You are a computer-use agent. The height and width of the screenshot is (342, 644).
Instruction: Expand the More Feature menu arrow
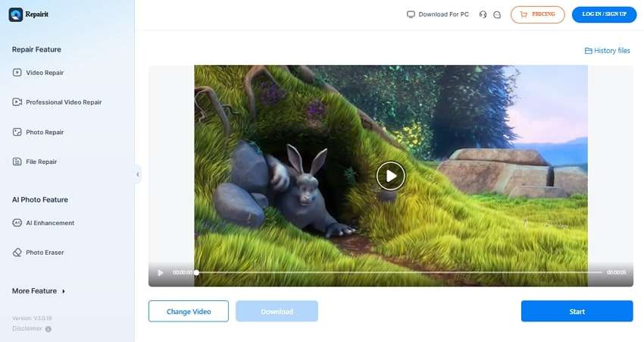pyautogui.click(x=64, y=291)
